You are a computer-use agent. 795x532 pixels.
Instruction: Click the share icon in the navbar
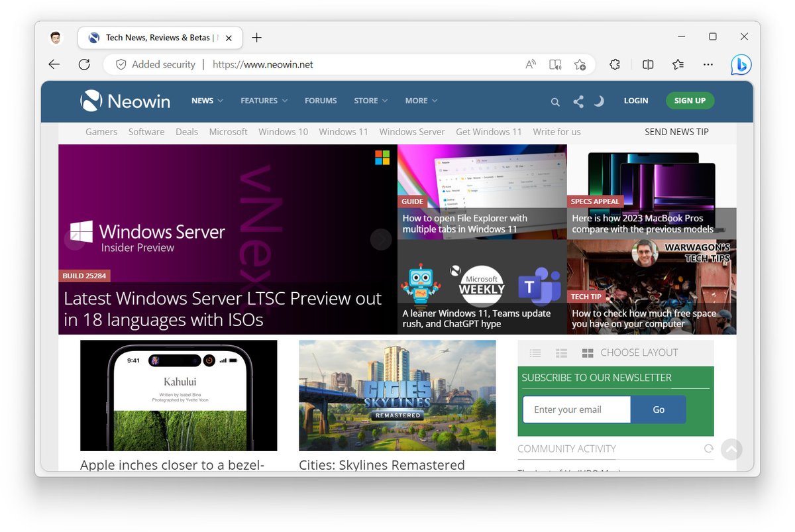point(578,101)
